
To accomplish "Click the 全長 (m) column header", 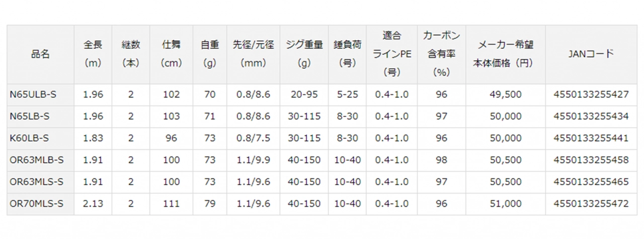I will coord(93,54).
